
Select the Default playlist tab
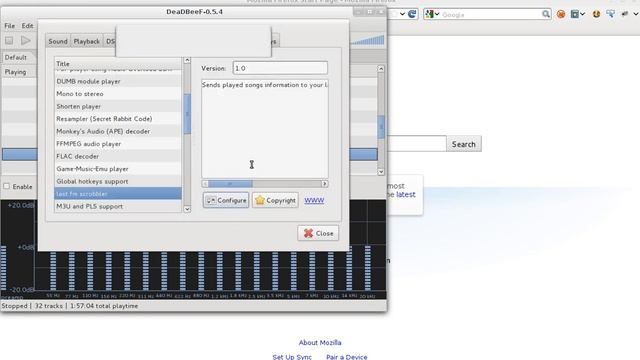[16, 58]
